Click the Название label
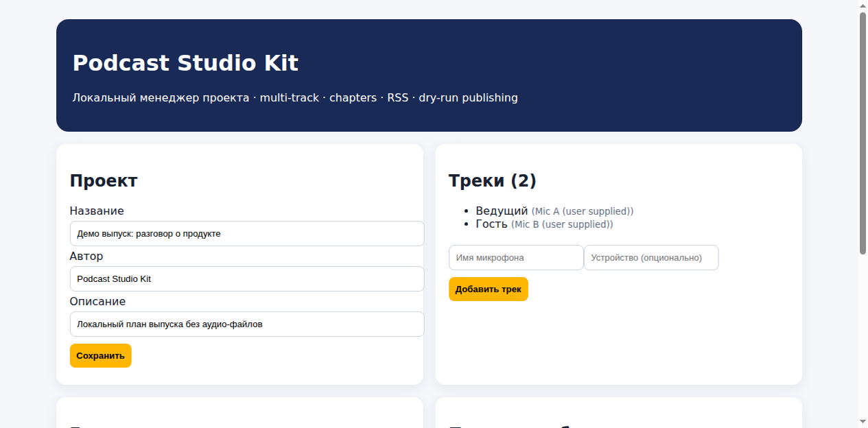 coord(97,211)
